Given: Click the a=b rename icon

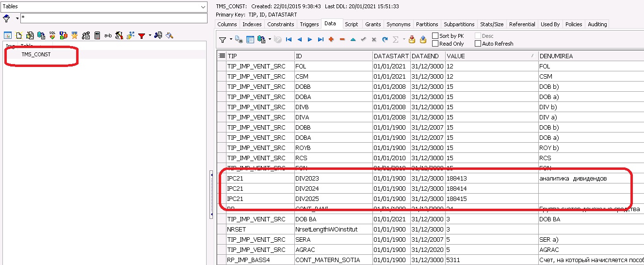Looking at the screenshot, I should click(x=108, y=35).
